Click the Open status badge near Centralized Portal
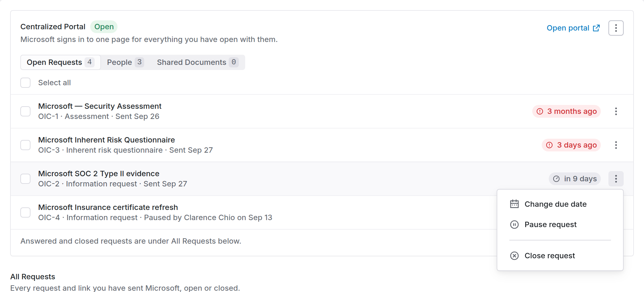The width and height of the screenshot is (644, 292). click(104, 27)
